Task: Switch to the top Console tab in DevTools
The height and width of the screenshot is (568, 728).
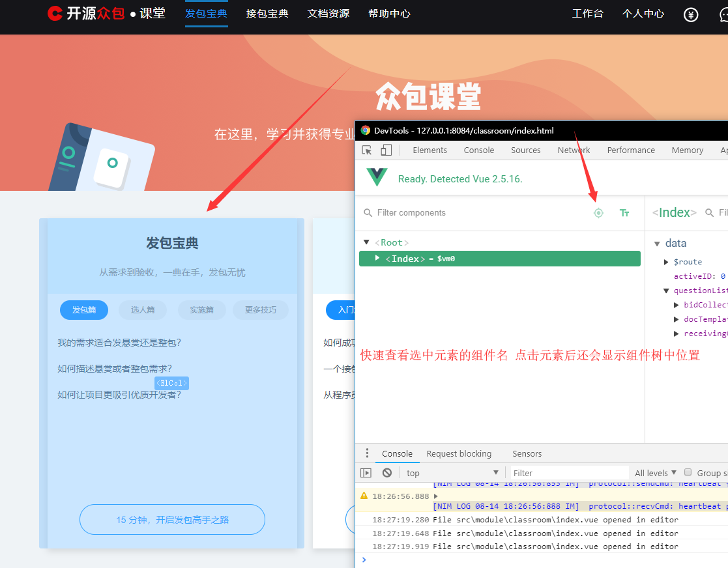Action: click(478, 150)
